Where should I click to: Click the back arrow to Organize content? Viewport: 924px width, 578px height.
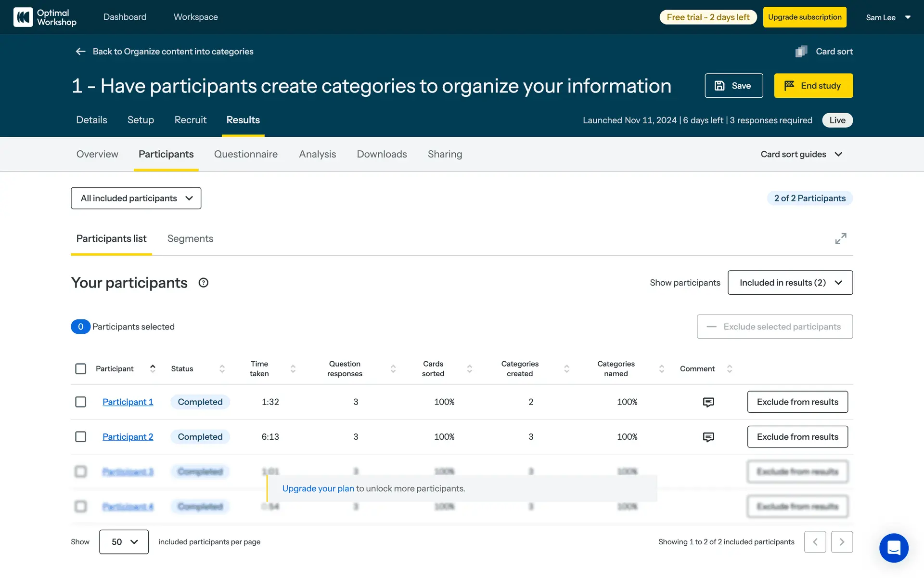click(80, 52)
